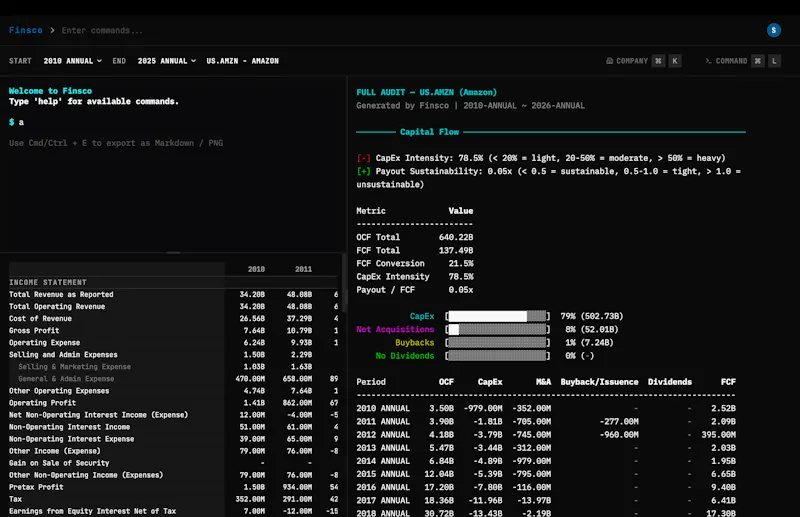Image resolution: width=800 pixels, height=517 pixels.
Task: Select the 'Operating Expense' row label
Action: pos(44,342)
